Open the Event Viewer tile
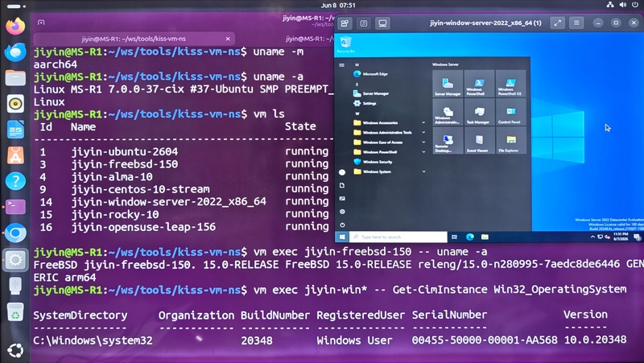 [x=479, y=140]
